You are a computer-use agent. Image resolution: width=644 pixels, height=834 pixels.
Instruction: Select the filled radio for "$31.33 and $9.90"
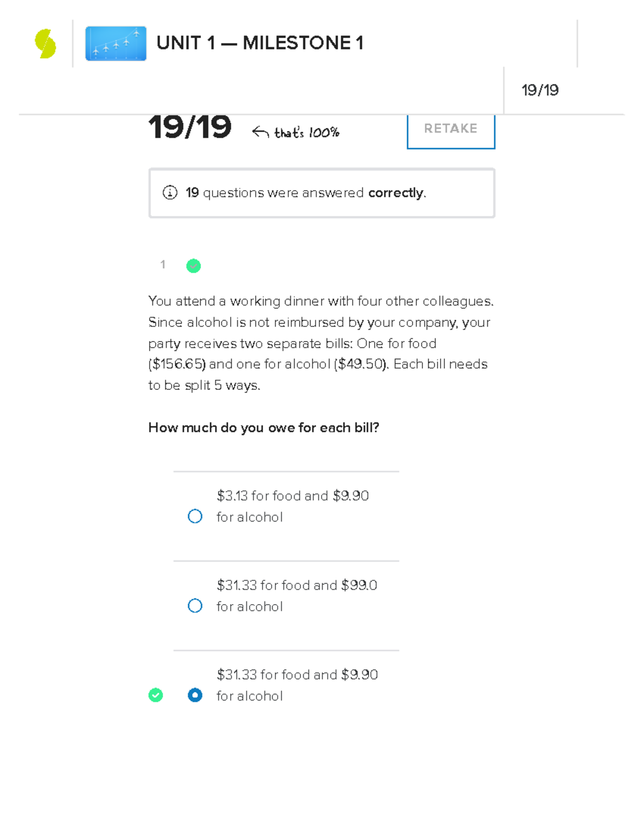click(x=195, y=695)
